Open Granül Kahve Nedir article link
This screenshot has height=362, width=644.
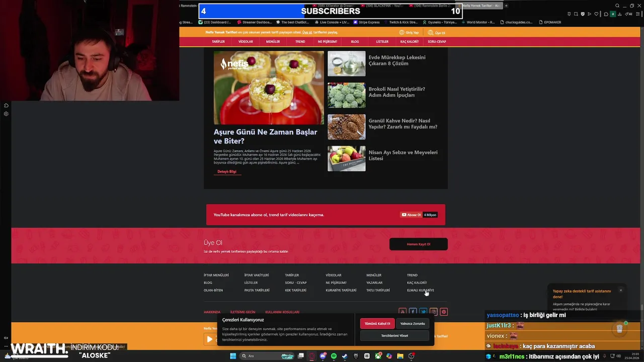pos(403,124)
